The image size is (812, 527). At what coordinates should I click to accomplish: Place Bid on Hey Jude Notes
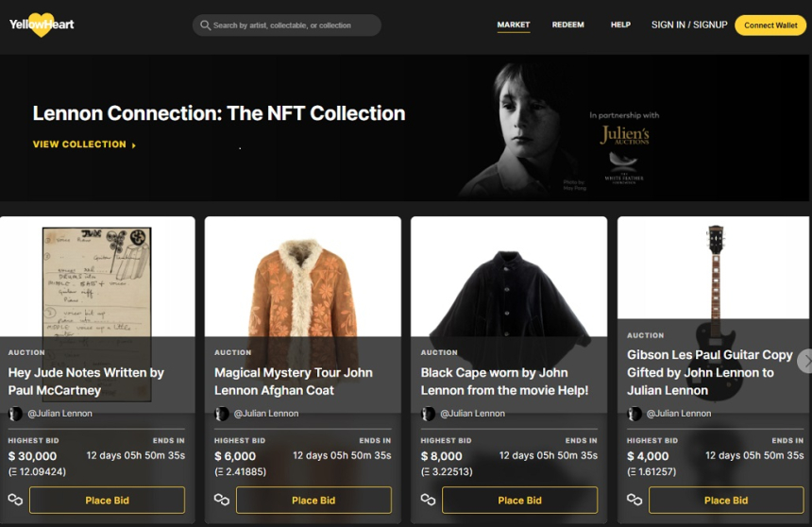(107, 500)
